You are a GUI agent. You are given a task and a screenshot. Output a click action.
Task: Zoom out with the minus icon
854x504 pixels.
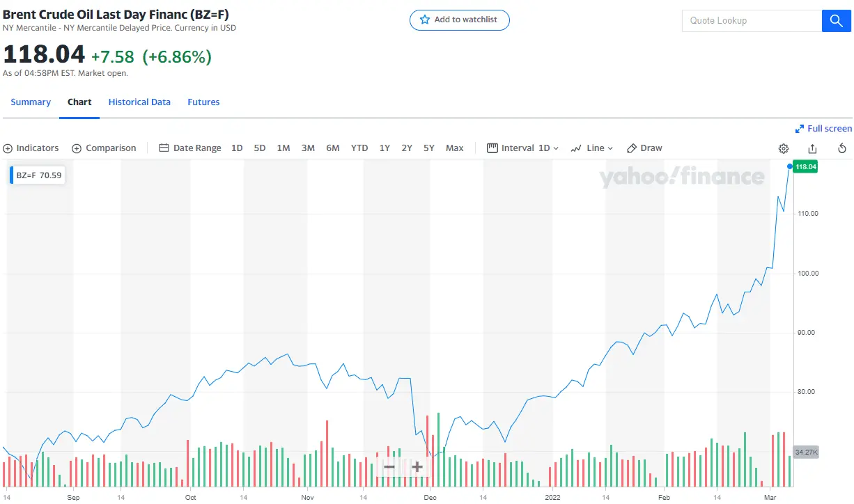tap(389, 466)
